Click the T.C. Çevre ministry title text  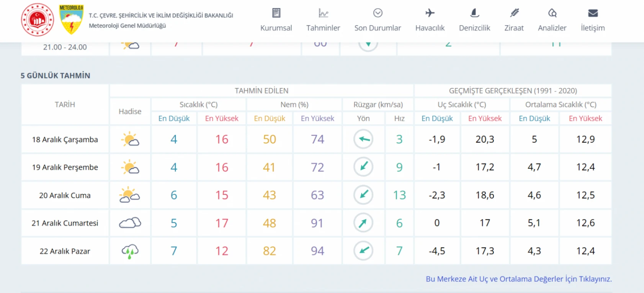pyautogui.click(x=161, y=15)
